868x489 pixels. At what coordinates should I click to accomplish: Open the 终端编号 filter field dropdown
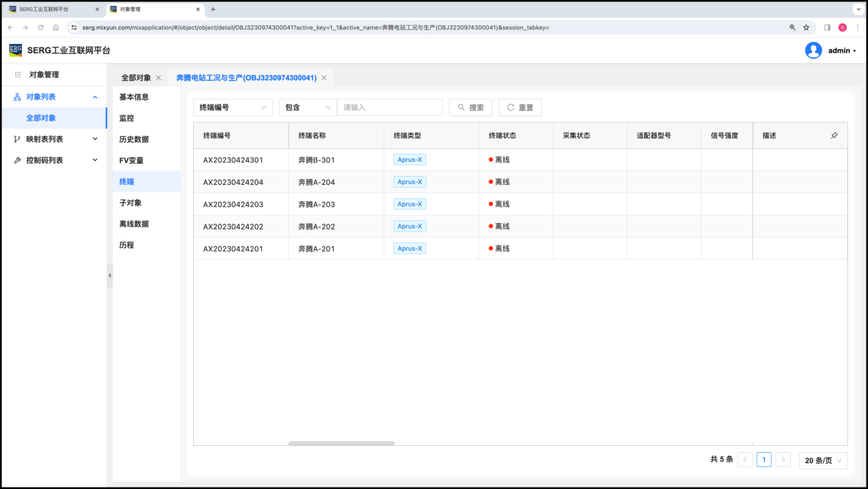232,108
